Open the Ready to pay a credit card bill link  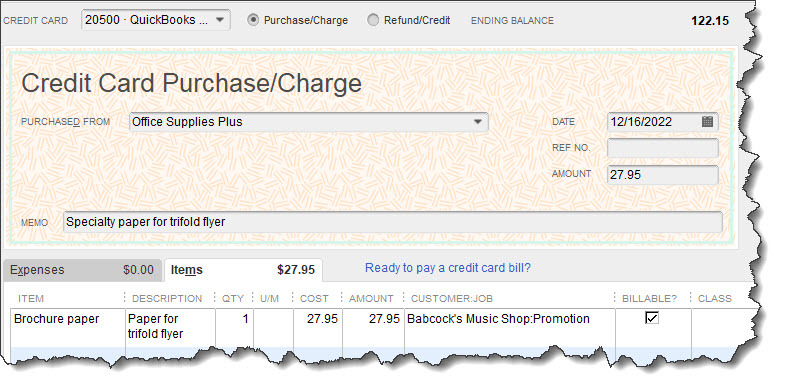tap(448, 268)
